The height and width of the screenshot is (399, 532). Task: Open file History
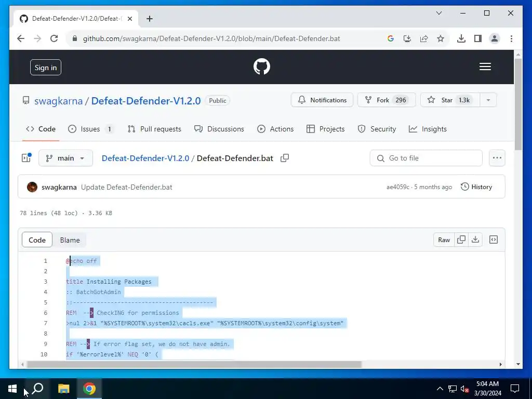point(476,187)
